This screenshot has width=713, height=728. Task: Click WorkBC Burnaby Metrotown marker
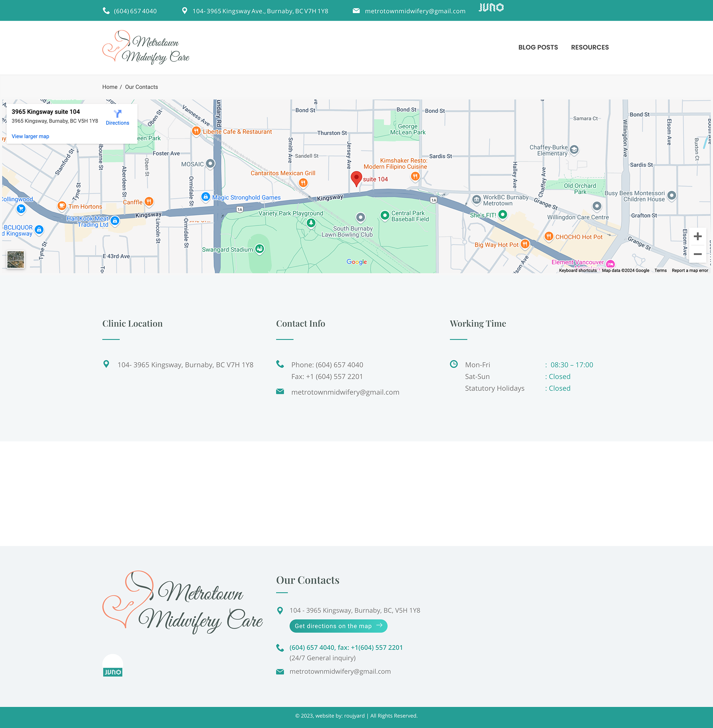pos(476,199)
